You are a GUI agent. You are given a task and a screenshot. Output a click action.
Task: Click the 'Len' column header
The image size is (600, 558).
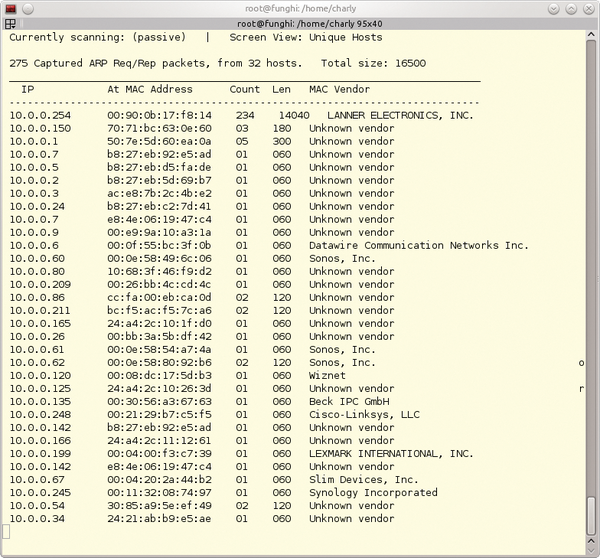281,89
